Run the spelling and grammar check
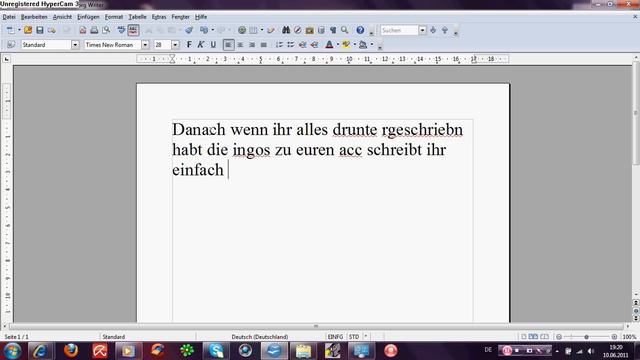 click(x=121, y=30)
